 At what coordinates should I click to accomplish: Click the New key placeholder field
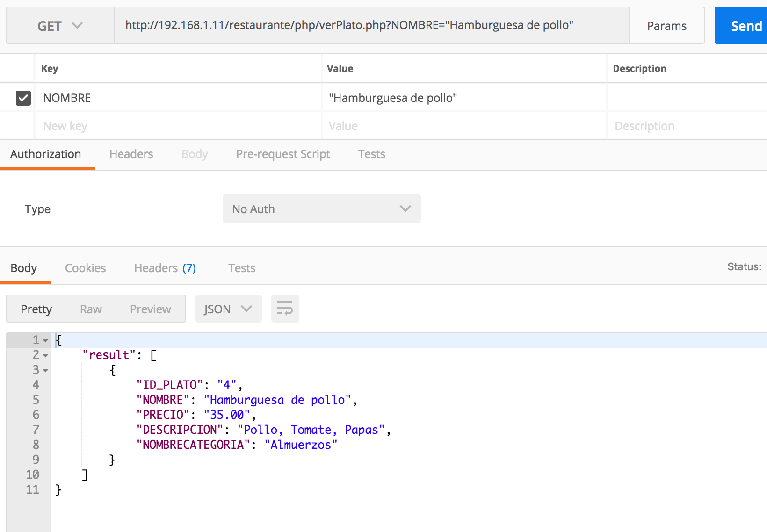click(179, 126)
